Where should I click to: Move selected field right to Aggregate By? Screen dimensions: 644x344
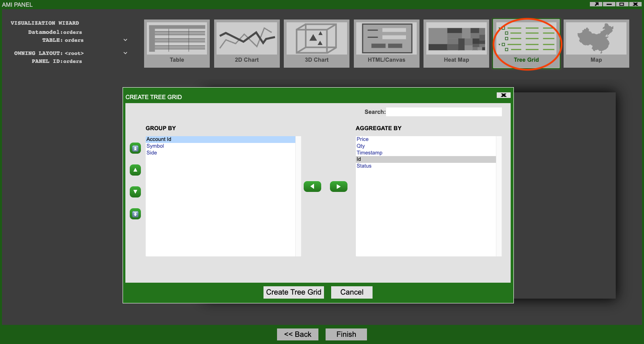(339, 186)
